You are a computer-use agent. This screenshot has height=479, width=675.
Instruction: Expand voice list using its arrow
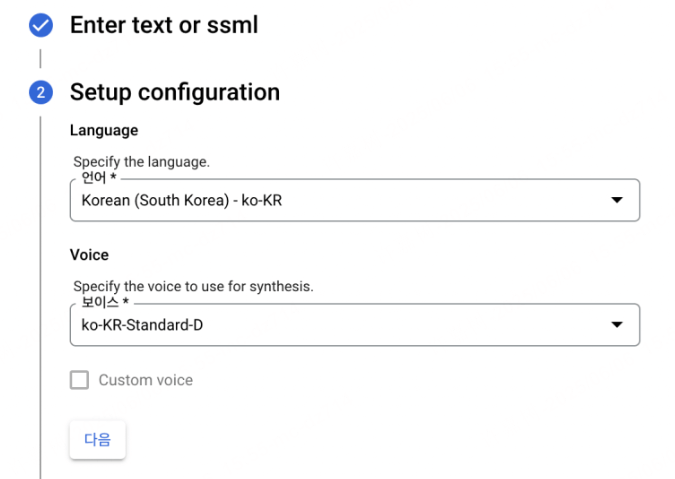click(x=617, y=324)
